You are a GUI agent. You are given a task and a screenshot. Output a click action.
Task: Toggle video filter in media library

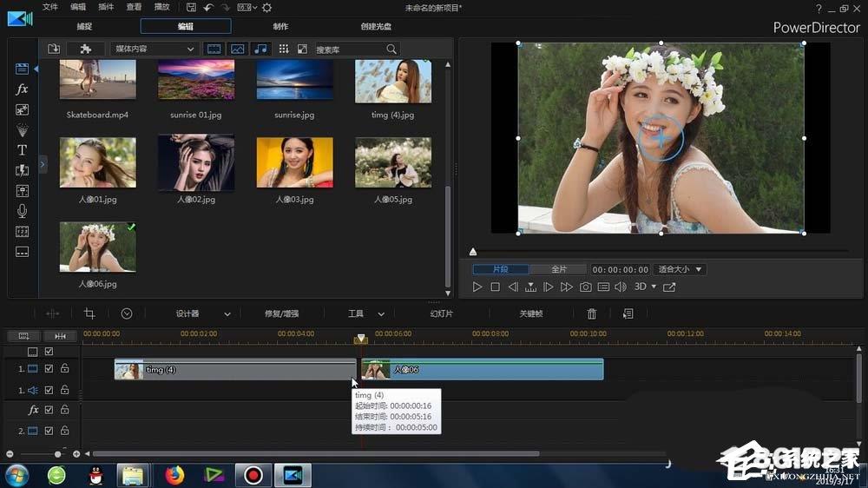click(x=214, y=49)
